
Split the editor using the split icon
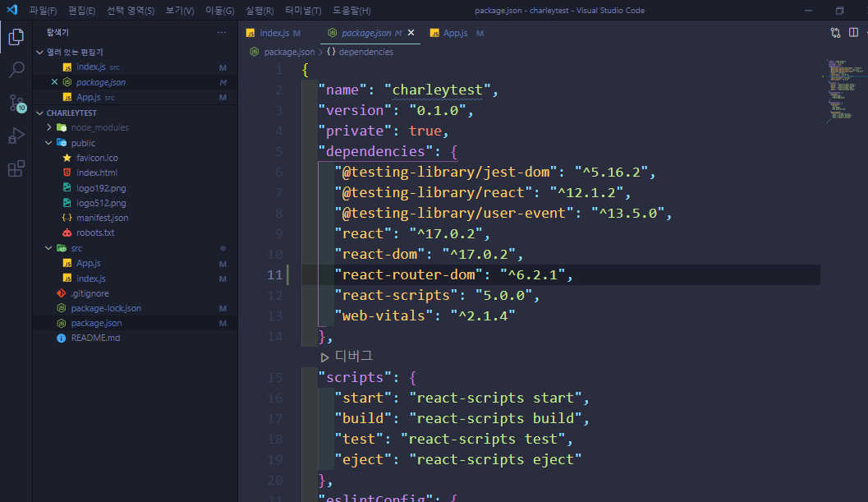852,32
